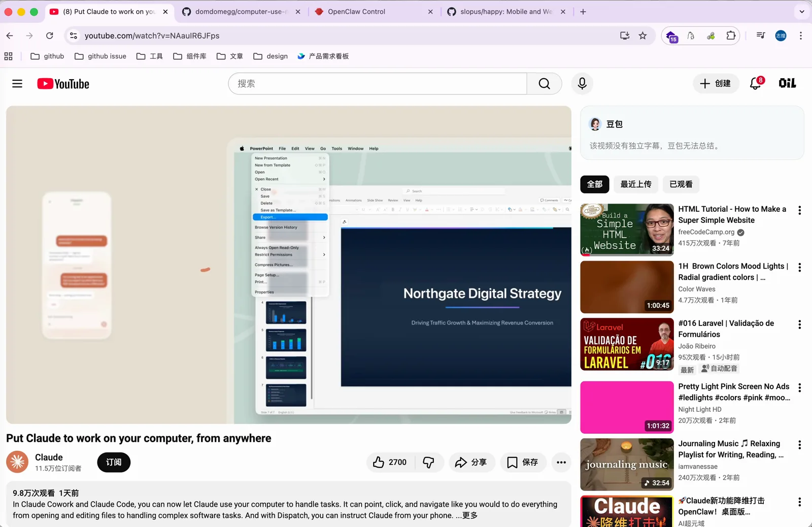Open the Claude channel name link

[49, 457]
